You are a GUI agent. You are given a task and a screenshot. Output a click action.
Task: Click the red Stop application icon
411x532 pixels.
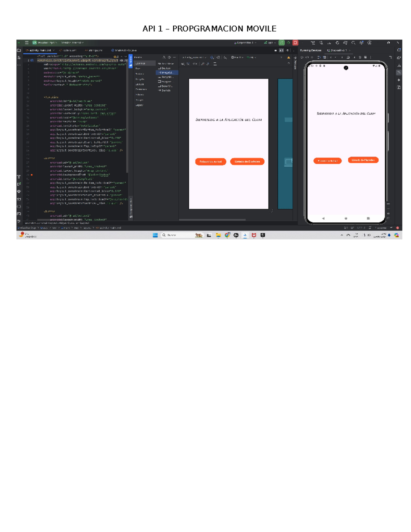pyautogui.click(x=295, y=42)
